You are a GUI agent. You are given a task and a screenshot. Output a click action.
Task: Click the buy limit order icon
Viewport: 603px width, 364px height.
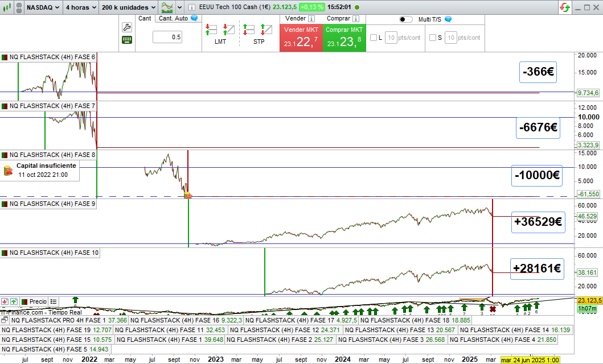click(211, 30)
